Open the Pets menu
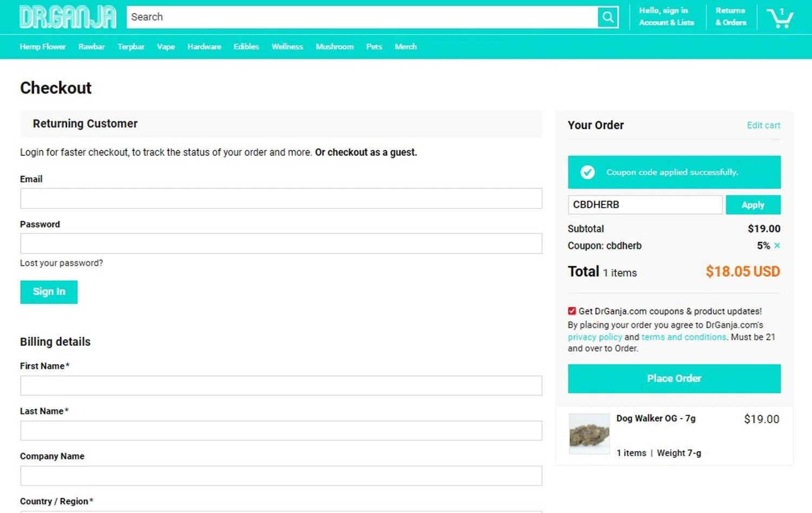The image size is (812, 513). coord(374,47)
